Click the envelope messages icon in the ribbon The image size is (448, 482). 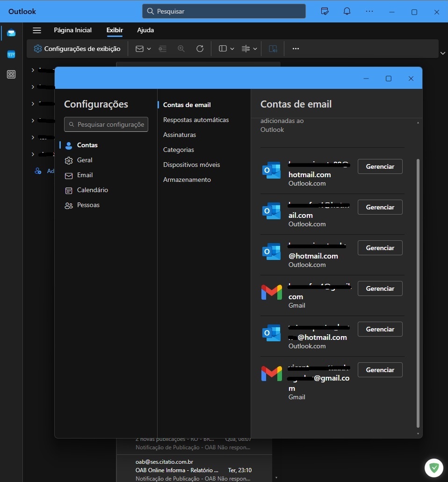pos(140,49)
